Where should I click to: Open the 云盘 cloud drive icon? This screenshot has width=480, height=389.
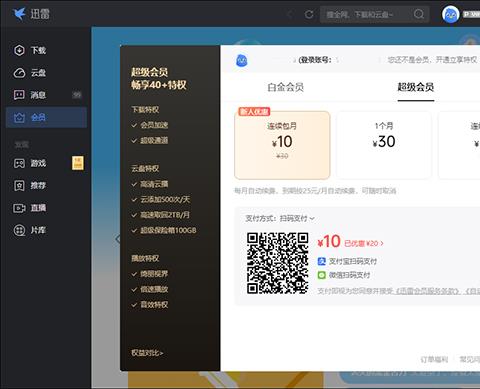coord(19,73)
